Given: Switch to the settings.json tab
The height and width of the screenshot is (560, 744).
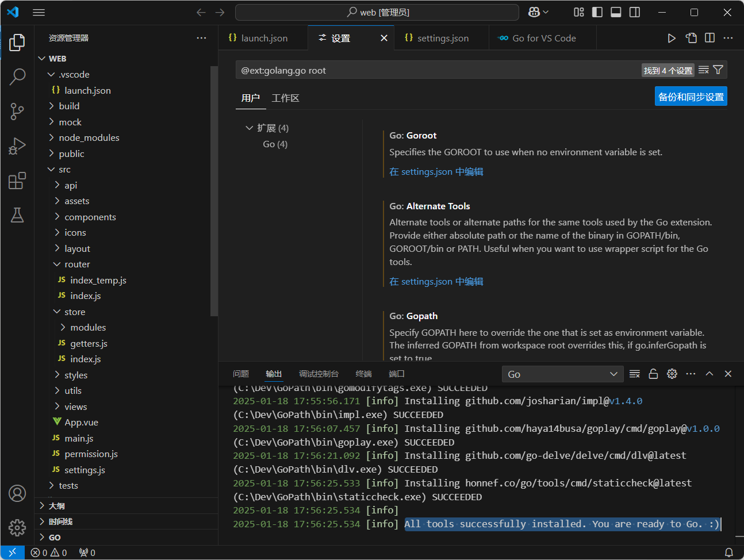Looking at the screenshot, I should [x=442, y=38].
